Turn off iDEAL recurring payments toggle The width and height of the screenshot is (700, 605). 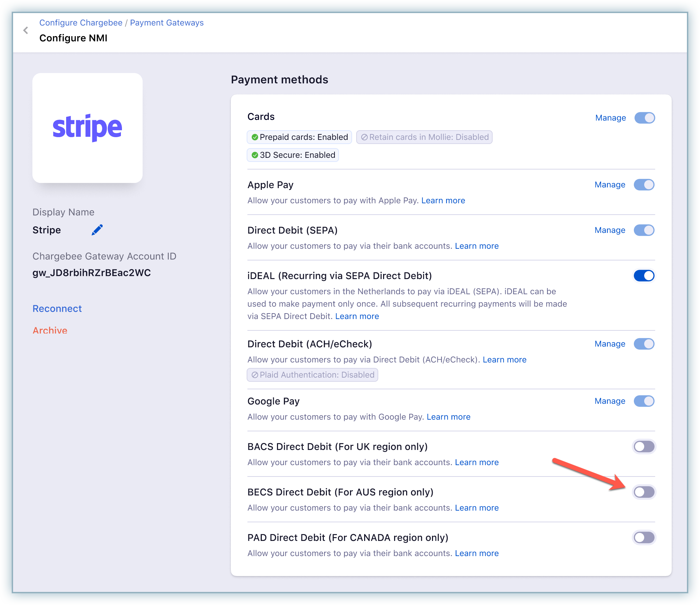[x=644, y=276]
